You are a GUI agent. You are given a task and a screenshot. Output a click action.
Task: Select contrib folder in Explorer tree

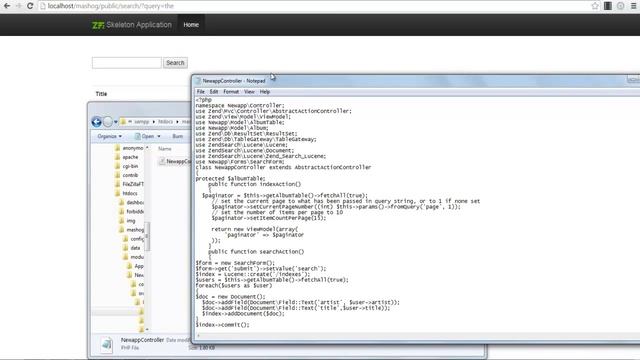pyautogui.click(x=127, y=175)
